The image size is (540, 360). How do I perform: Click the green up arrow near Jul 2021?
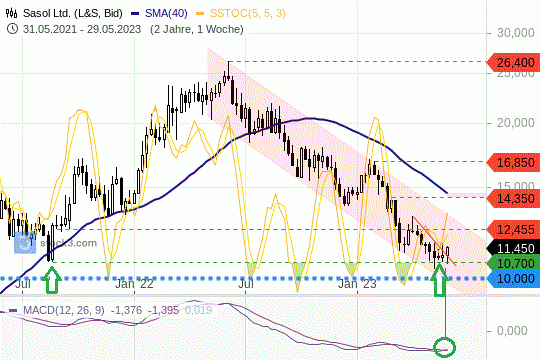(52, 280)
